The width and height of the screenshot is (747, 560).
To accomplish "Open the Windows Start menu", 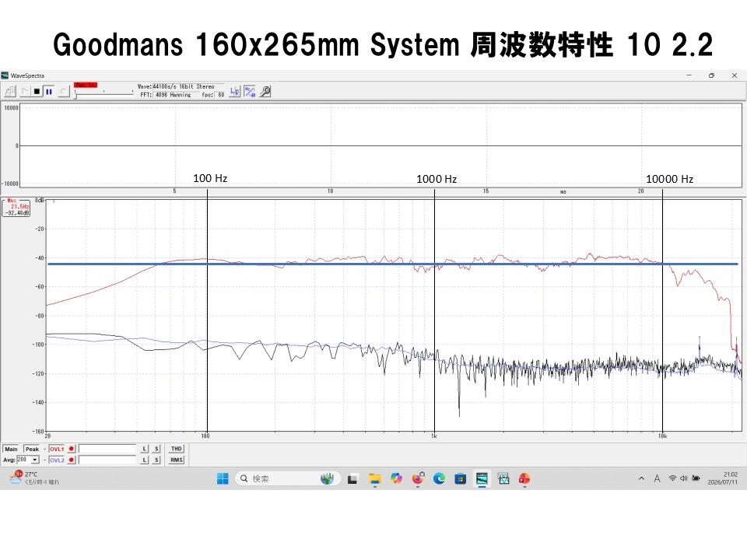I will pos(223,478).
